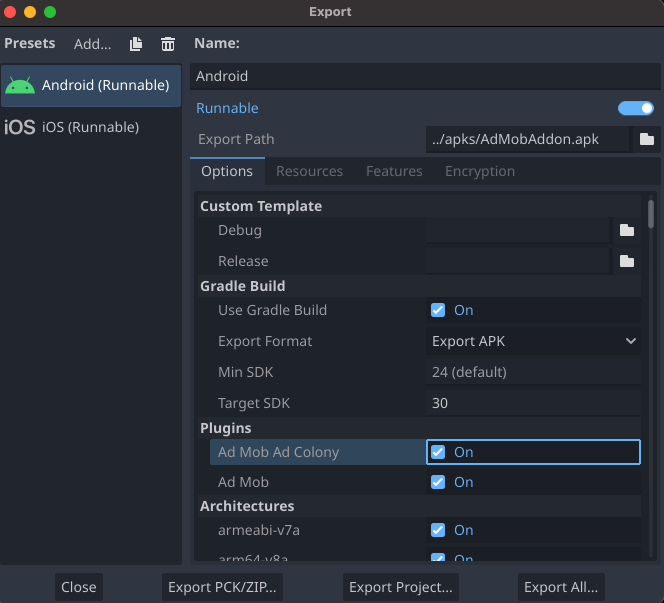Disable Ad Mob Ad Colony plugin checkbox
The image size is (664, 603).
coord(438,452)
